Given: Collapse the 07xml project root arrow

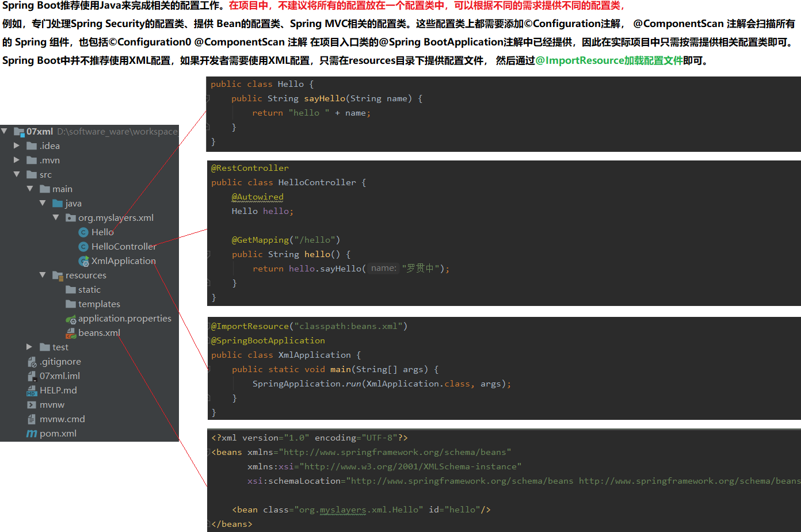Looking at the screenshot, I should (x=5, y=131).
